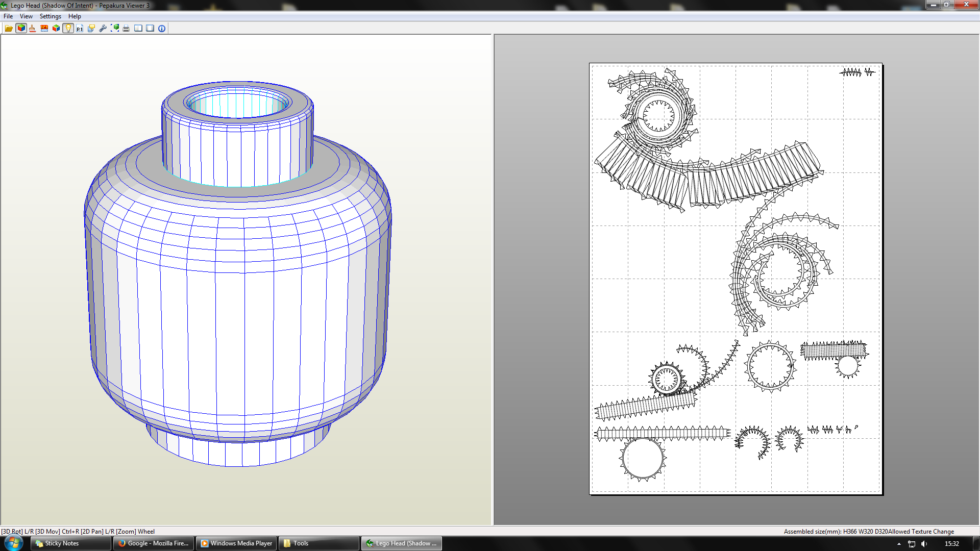This screenshot has width=980, height=551.
Task: Switch to Windows Media Player taskbar button
Action: (x=236, y=543)
